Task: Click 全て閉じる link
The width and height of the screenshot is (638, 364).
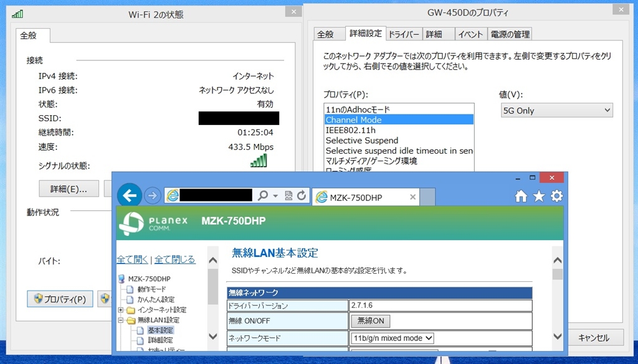Action: click(175, 259)
